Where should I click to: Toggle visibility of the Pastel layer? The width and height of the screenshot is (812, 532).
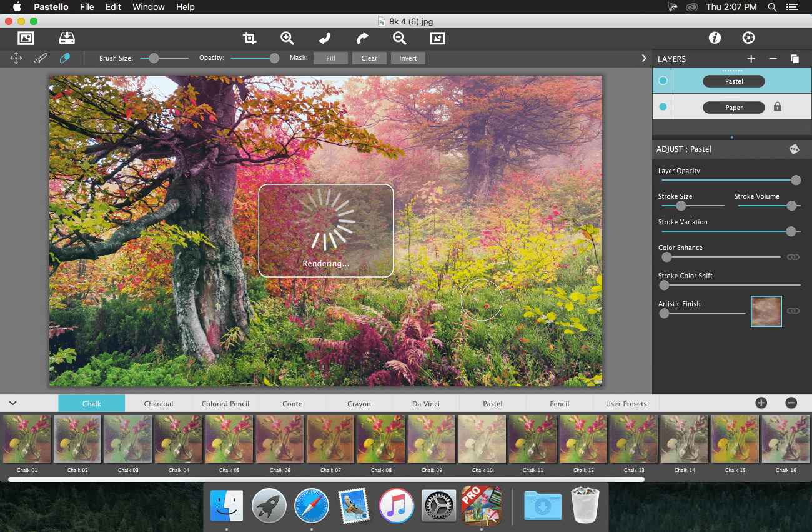pyautogui.click(x=663, y=81)
